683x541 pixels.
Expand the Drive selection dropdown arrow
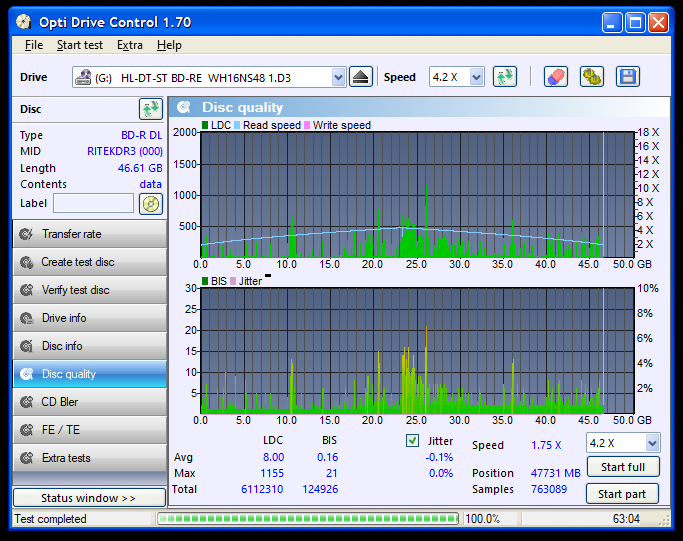pos(338,78)
